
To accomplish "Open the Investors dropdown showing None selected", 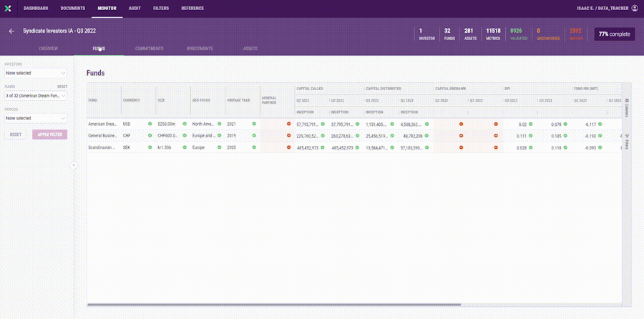I will [36, 73].
